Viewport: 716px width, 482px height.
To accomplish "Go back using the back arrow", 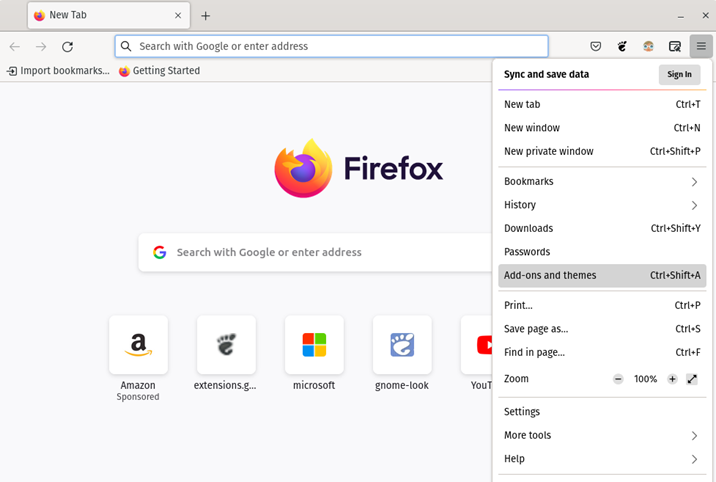I will [15, 47].
